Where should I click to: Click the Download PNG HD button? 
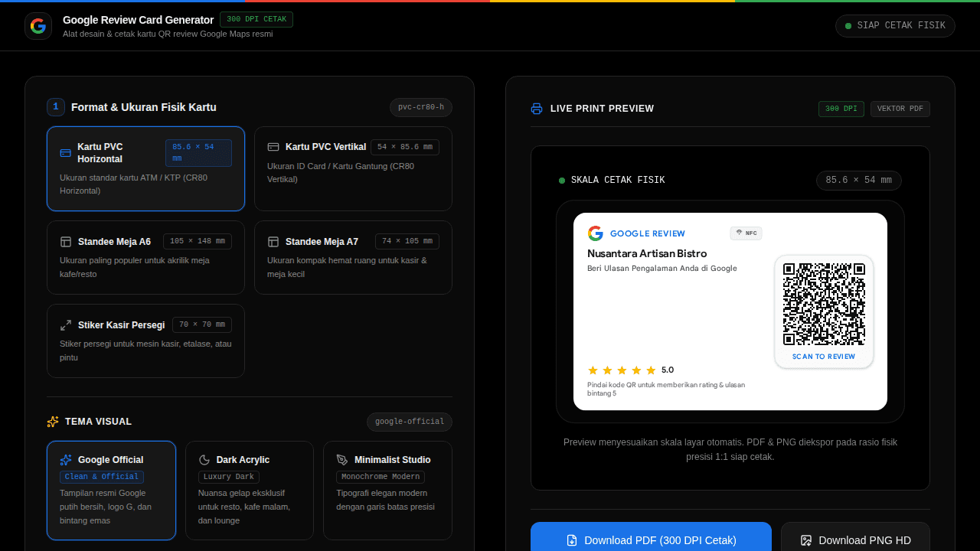[855, 539]
